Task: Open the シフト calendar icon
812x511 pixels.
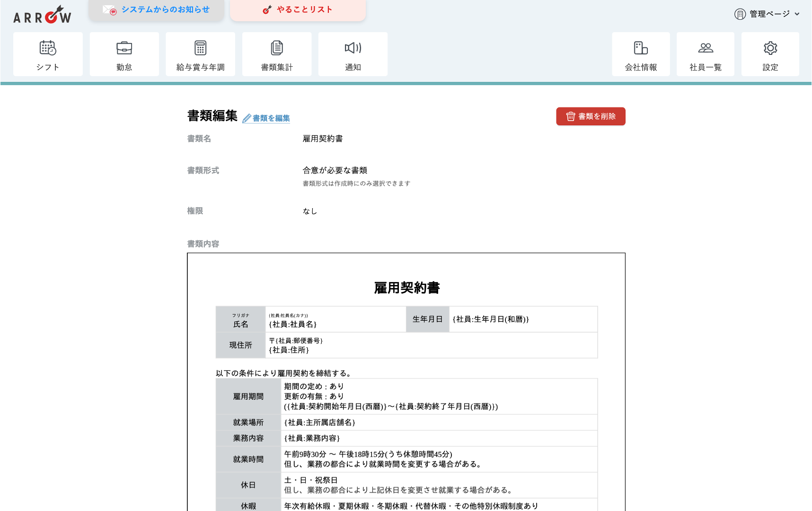Action: [48, 48]
